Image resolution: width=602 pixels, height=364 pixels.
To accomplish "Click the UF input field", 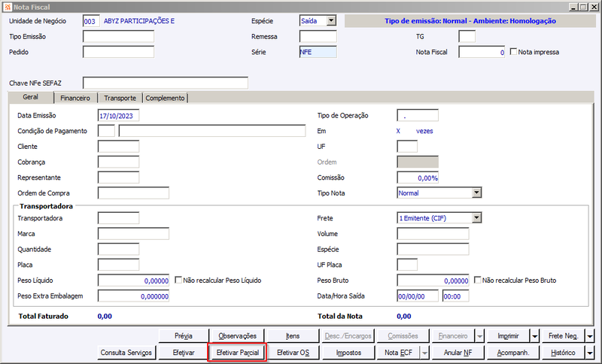I will (407, 147).
